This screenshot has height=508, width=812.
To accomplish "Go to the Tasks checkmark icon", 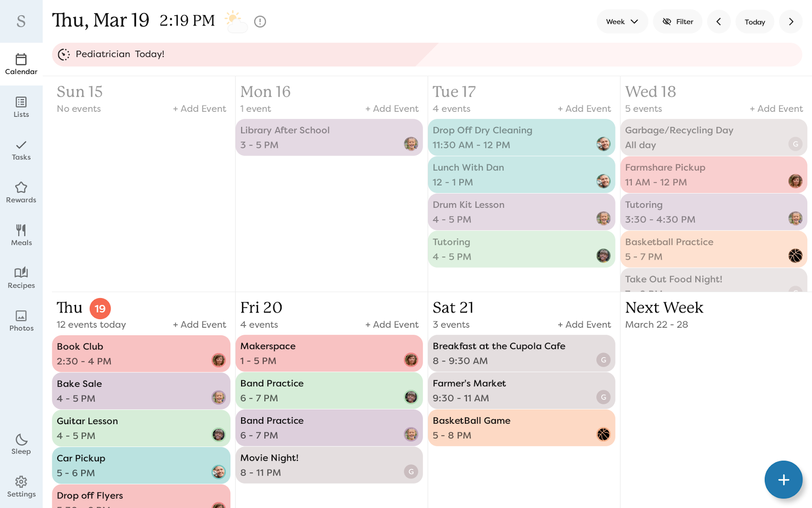I will click(x=21, y=150).
